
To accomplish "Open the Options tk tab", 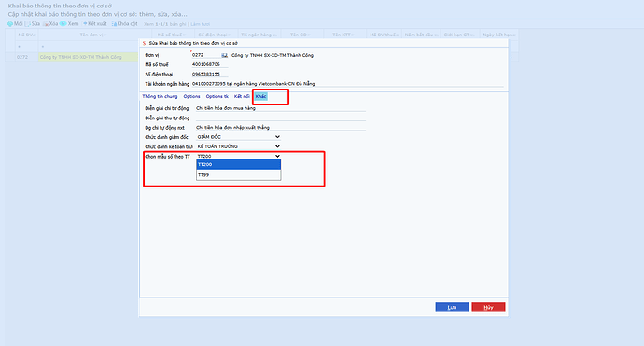I will tap(217, 96).
